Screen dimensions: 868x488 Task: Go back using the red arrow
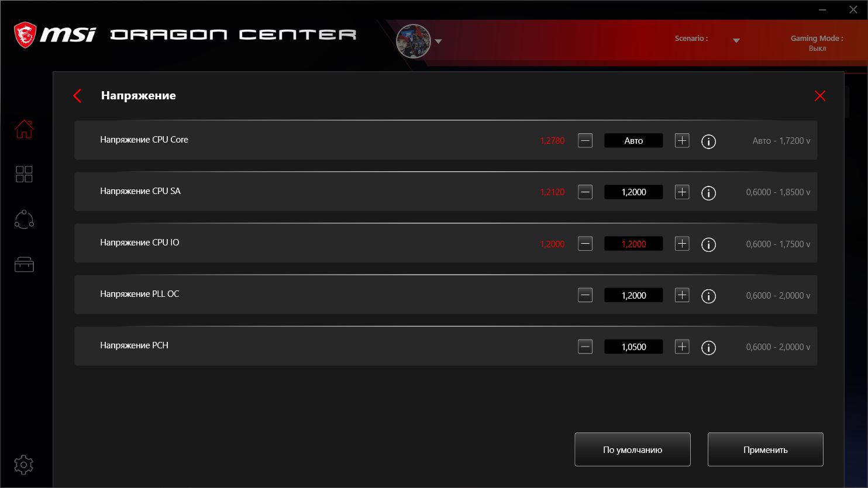(77, 96)
